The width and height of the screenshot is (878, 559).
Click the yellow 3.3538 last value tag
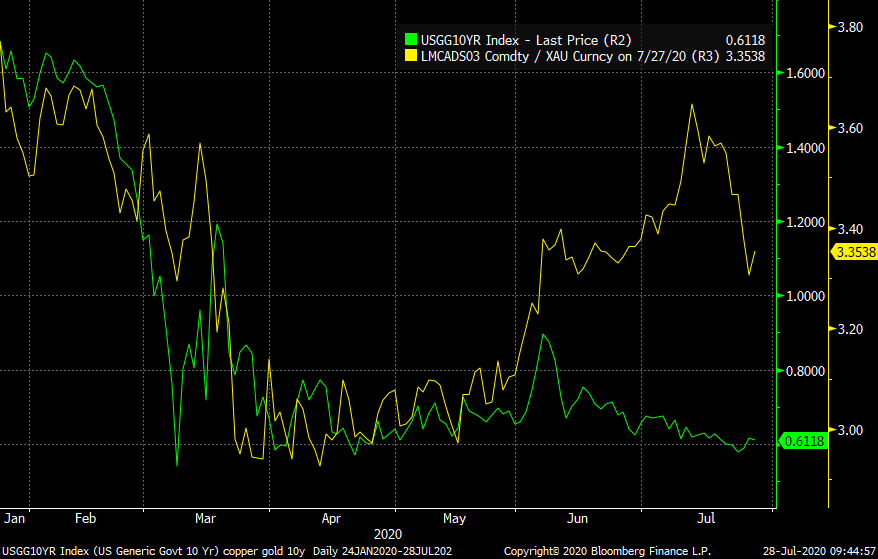[855, 252]
